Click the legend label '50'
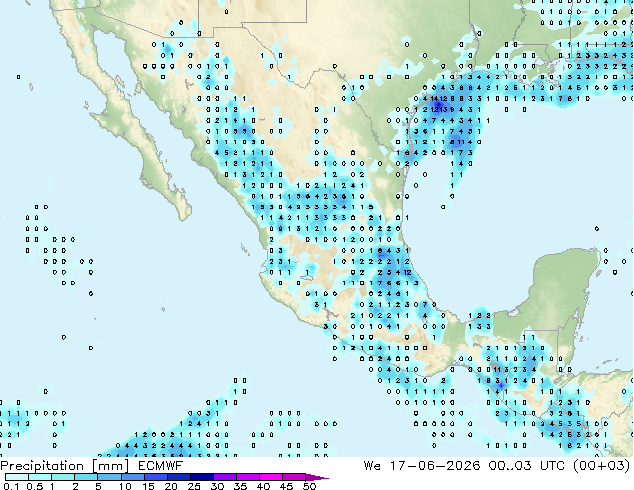634x490 pixels. click(309, 486)
